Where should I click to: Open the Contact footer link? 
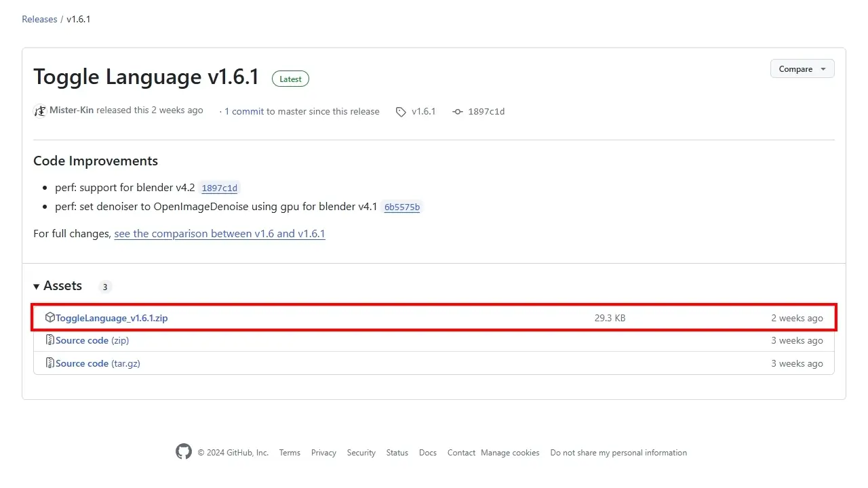461,453
